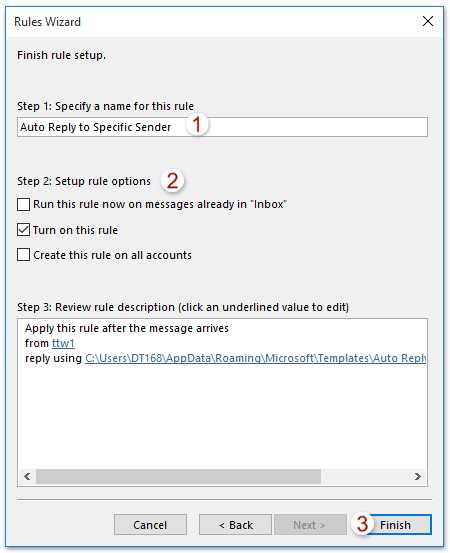Click the left scroll arrow in description box
450x553 pixels.
click(27, 476)
